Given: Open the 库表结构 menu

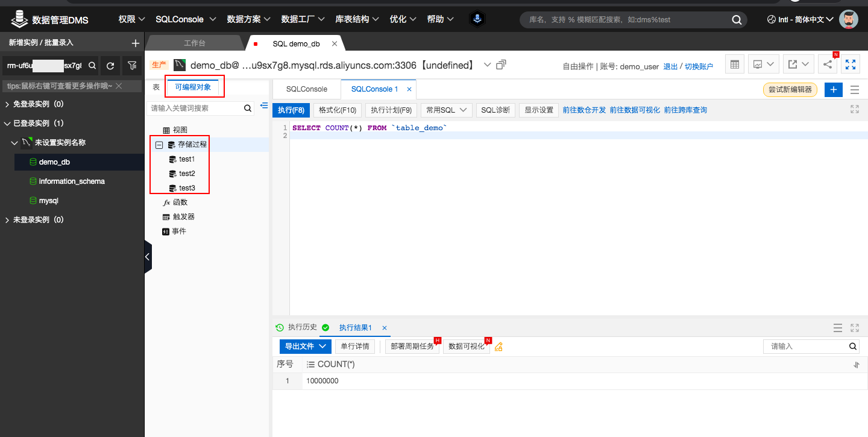Looking at the screenshot, I should 353,19.
